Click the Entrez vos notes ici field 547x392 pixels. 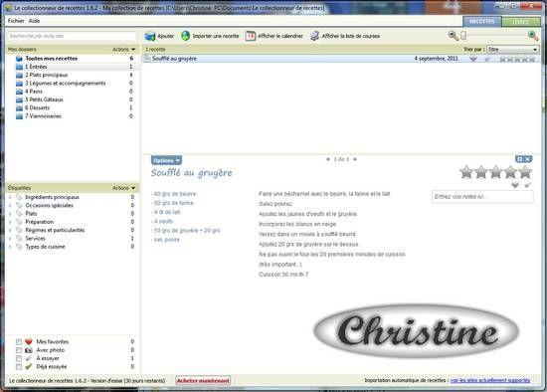pos(482,197)
